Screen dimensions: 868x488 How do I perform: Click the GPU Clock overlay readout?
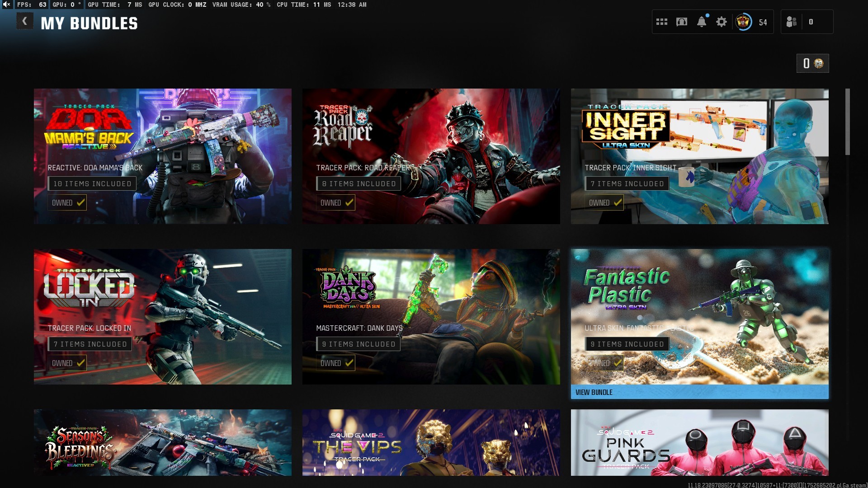[177, 5]
